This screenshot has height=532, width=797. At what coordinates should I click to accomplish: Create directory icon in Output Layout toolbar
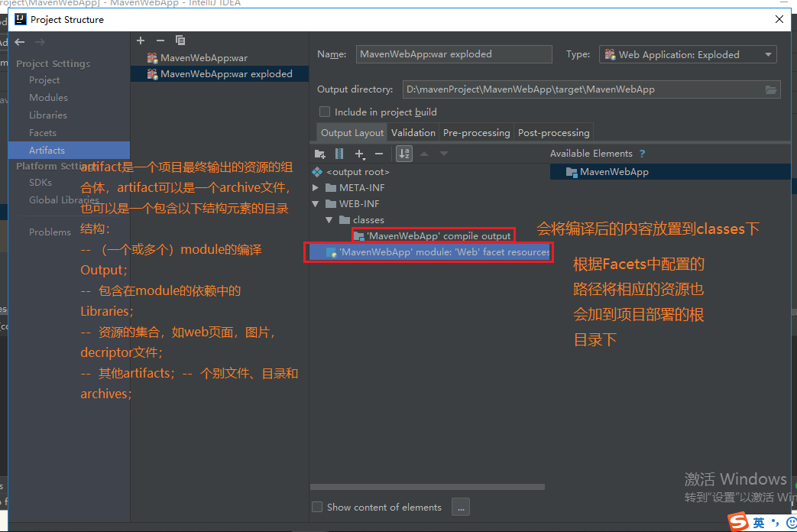tap(319, 154)
